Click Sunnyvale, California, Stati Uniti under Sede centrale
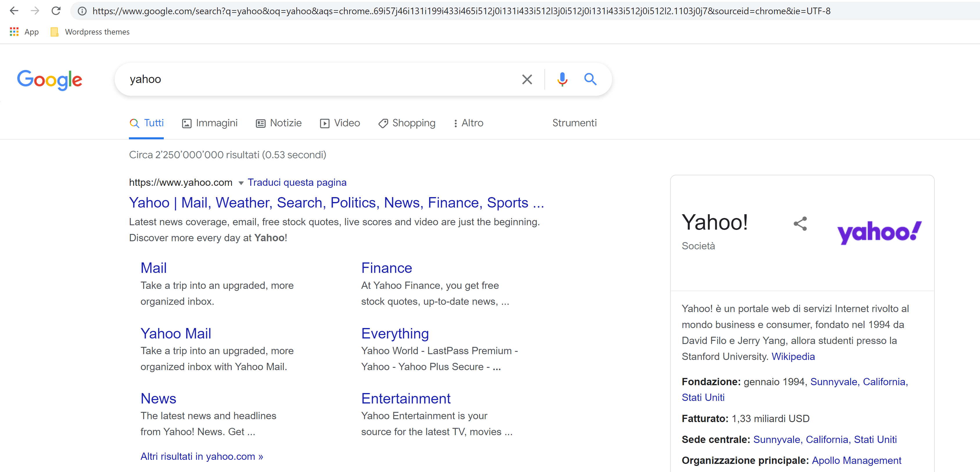 tap(825, 440)
